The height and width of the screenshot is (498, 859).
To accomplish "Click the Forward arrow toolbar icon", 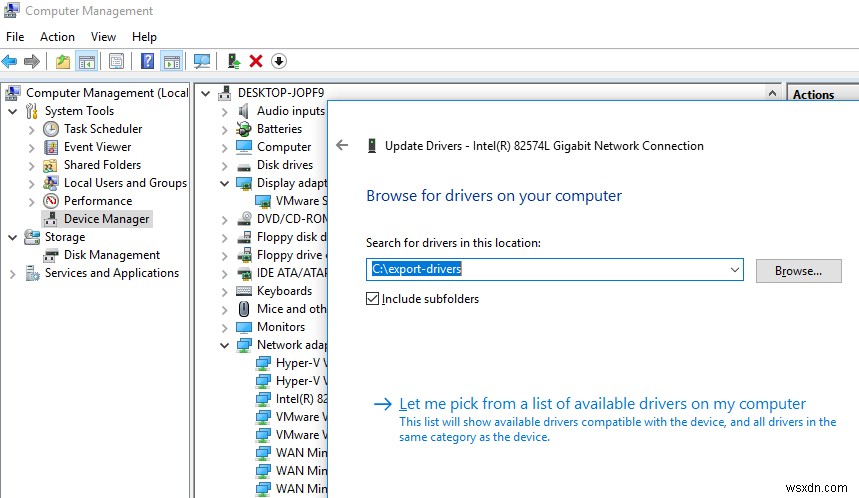I will coord(32,61).
